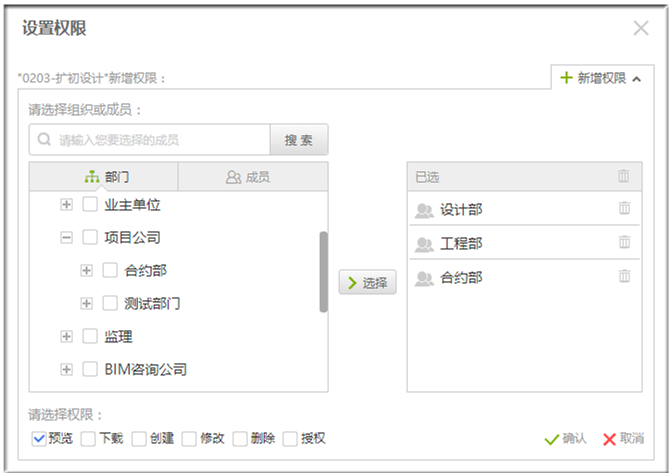Check the 测试部门 department checkbox

point(111,303)
